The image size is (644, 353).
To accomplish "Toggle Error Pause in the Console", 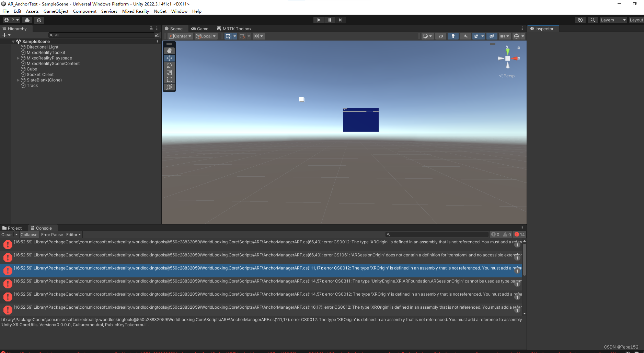I will point(52,234).
